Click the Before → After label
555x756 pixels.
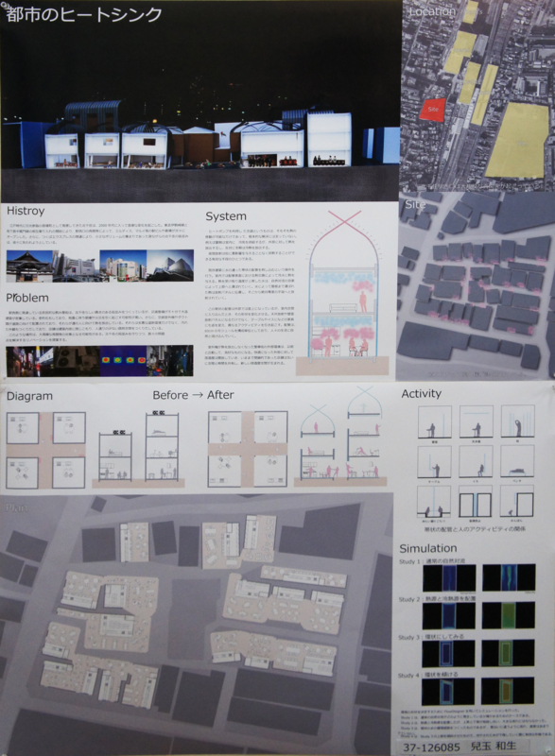tap(194, 395)
